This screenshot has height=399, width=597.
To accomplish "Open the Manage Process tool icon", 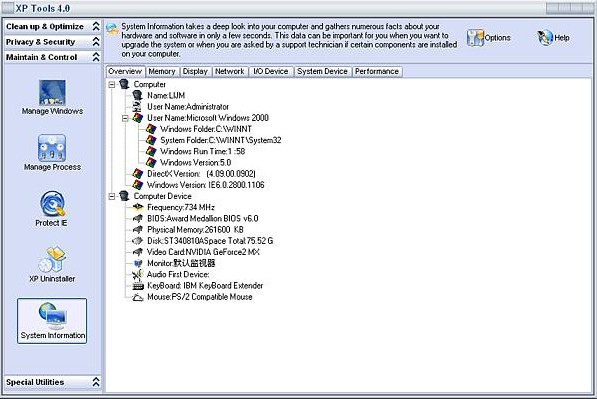I will (x=52, y=148).
